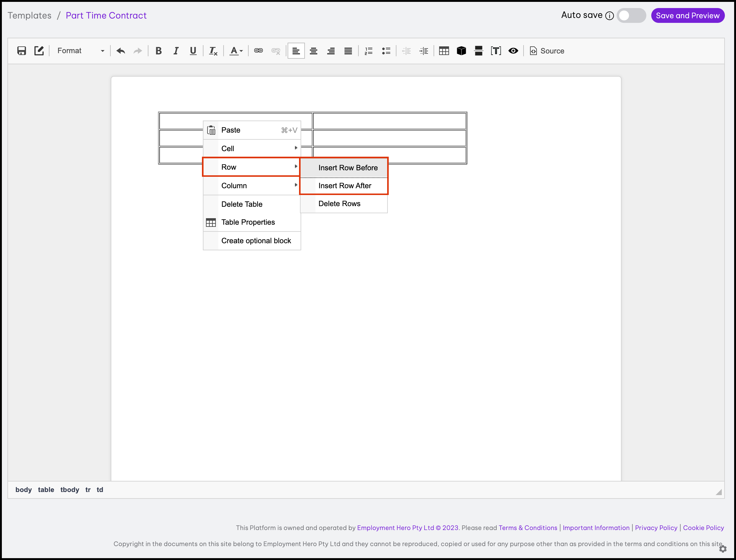Insert a numbered list
Viewport: 736px width, 560px height.
[369, 51]
